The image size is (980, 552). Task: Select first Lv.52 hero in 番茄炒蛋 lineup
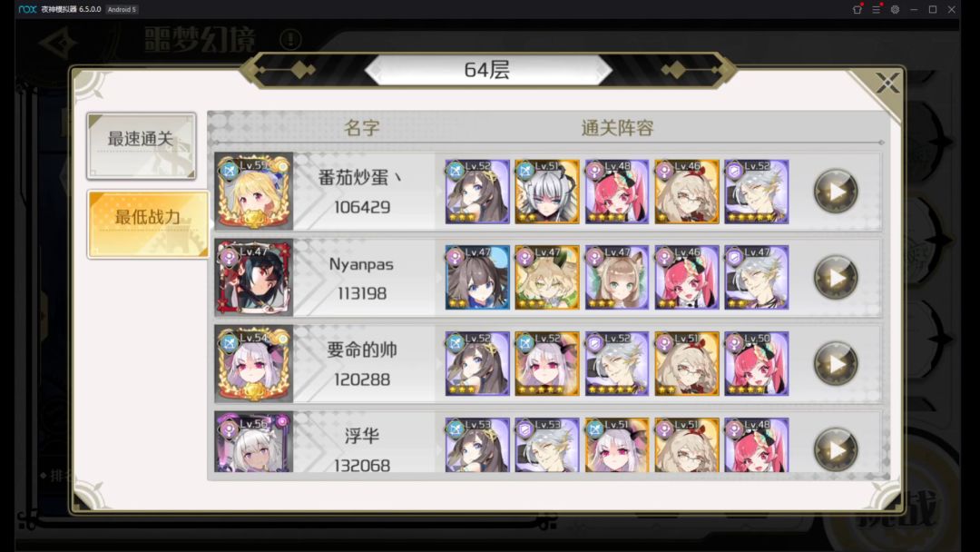(x=477, y=192)
